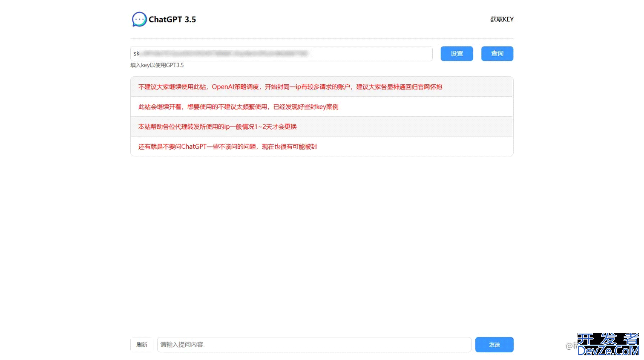
Task: Select the notice row starting 还有就是不要问ChatGPT
Action: [x=322, y=147]
